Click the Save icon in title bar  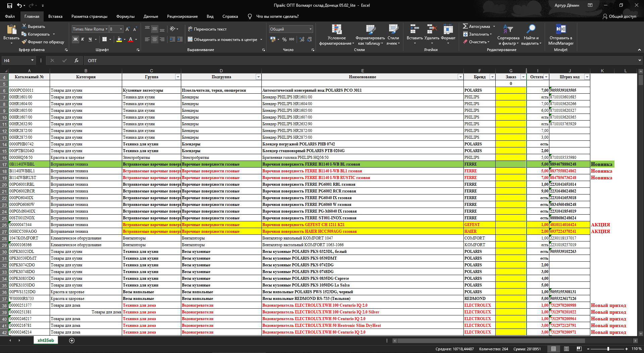point(9,5)
